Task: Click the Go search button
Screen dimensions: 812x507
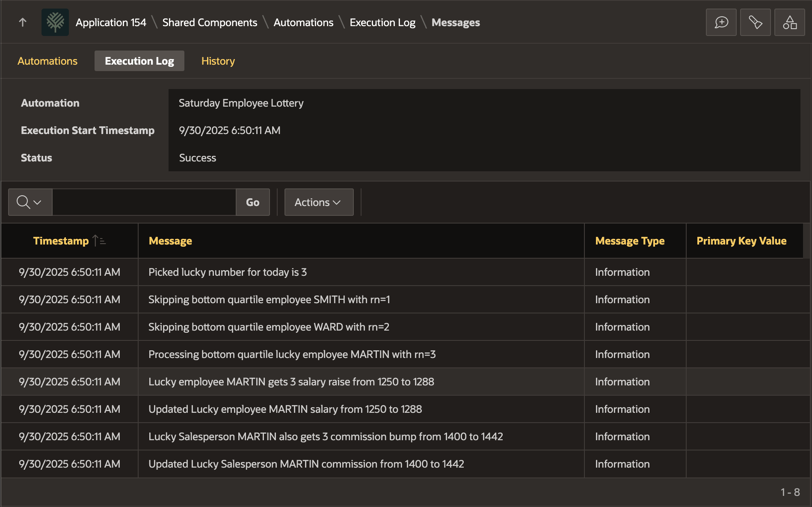Action: click(252, 202)
